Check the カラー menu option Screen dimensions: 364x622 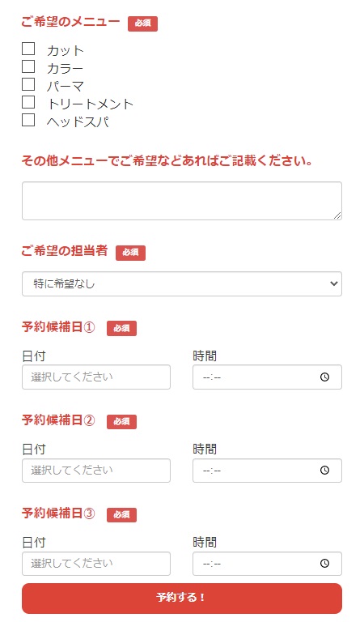(28, 66)
